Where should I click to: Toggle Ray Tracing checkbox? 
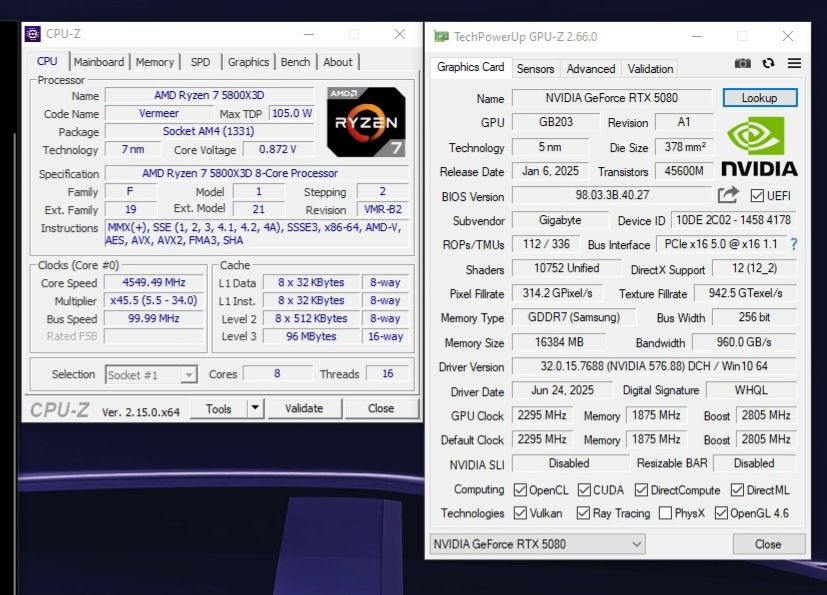pyautogui.click(x=583, y=513)
